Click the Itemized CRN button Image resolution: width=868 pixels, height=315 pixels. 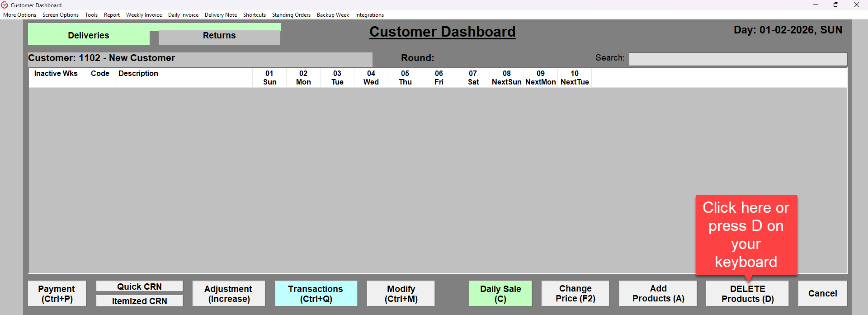(x=139, y=301)
